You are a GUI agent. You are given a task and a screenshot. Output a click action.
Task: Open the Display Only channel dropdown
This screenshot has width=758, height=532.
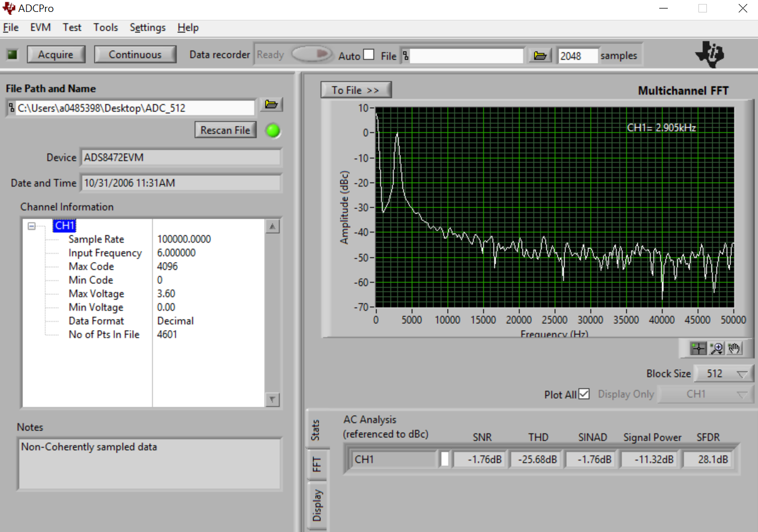706,394
